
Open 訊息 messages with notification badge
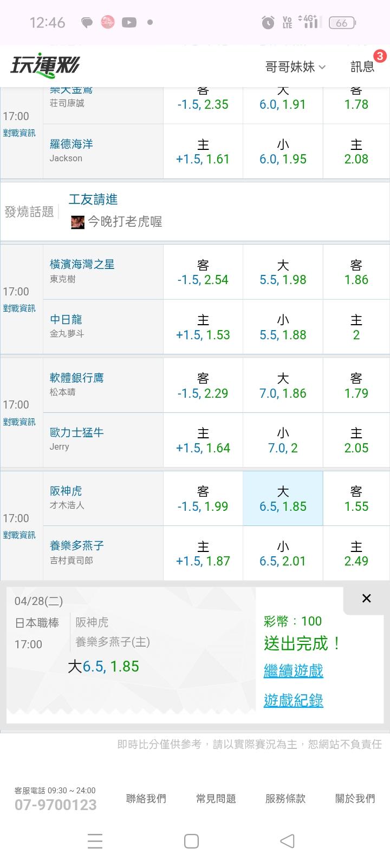tap(363, 66)
